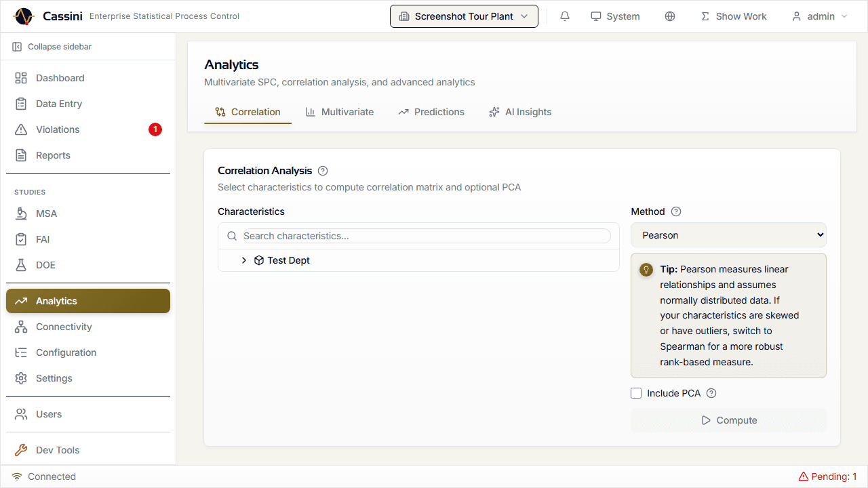
Task: Click the System monitor icon
Action: pos(597,16)
